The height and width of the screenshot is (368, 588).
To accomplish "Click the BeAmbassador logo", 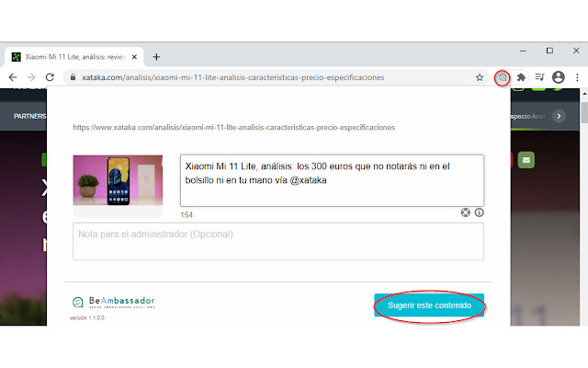I will click(x=114, y=302).
